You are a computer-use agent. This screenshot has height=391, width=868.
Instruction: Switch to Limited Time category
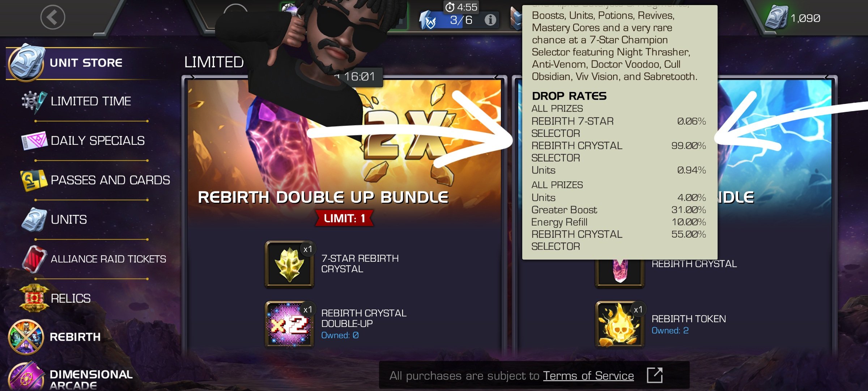(90, 101)
